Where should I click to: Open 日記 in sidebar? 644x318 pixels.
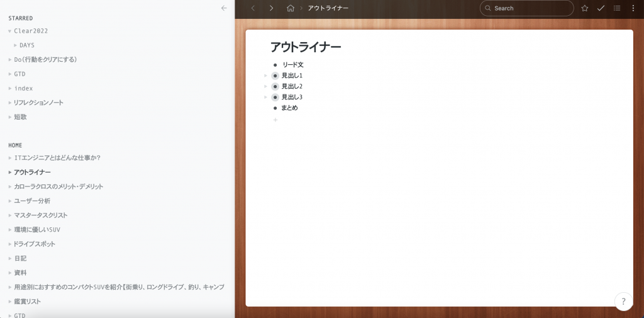pos(20,258)
